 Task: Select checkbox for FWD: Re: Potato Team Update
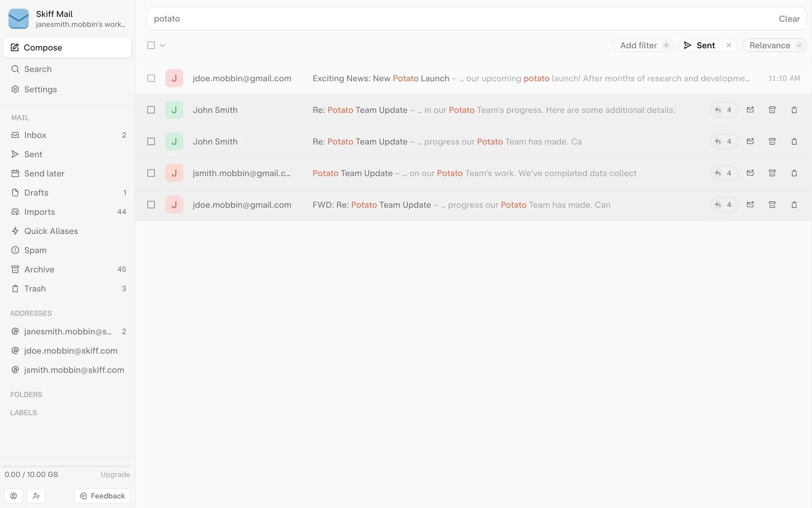[151, 205]
